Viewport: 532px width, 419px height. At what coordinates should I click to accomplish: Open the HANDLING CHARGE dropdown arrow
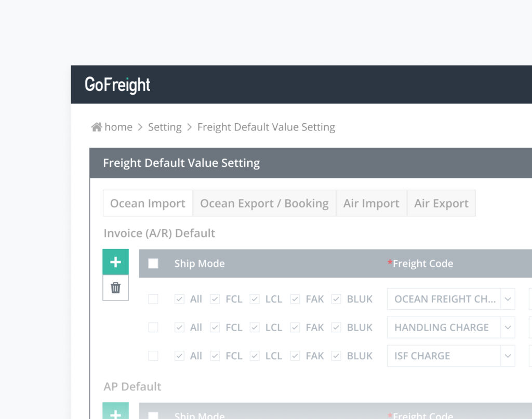pyautogui.click(x=508, y=328)
